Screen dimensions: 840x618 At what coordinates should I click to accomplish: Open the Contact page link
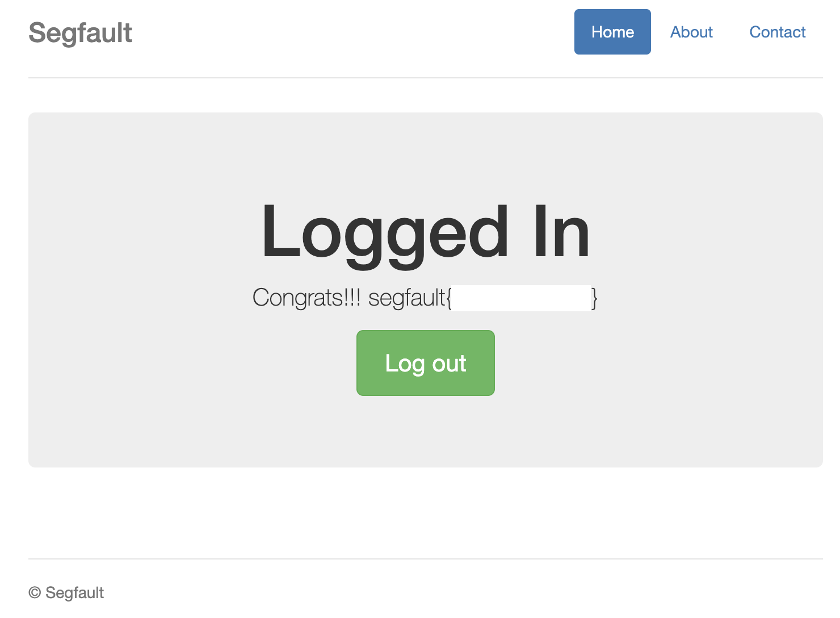(777, 32)
